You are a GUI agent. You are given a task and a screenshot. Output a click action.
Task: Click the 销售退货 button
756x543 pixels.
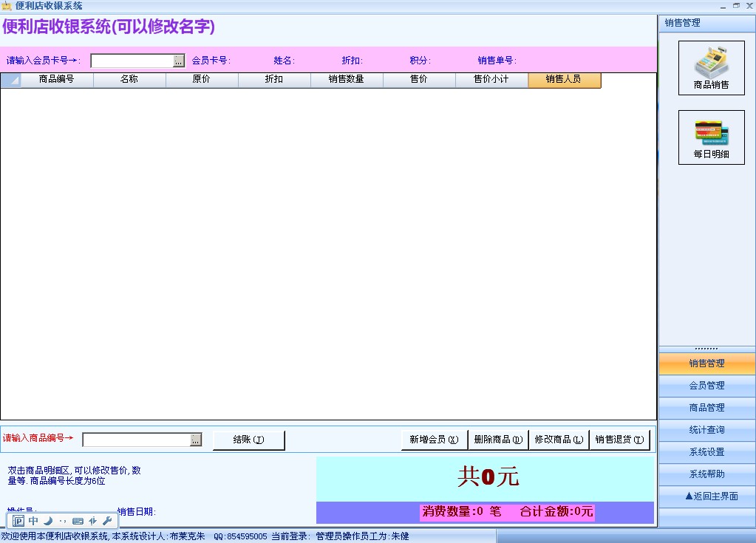tap(619, 440)
